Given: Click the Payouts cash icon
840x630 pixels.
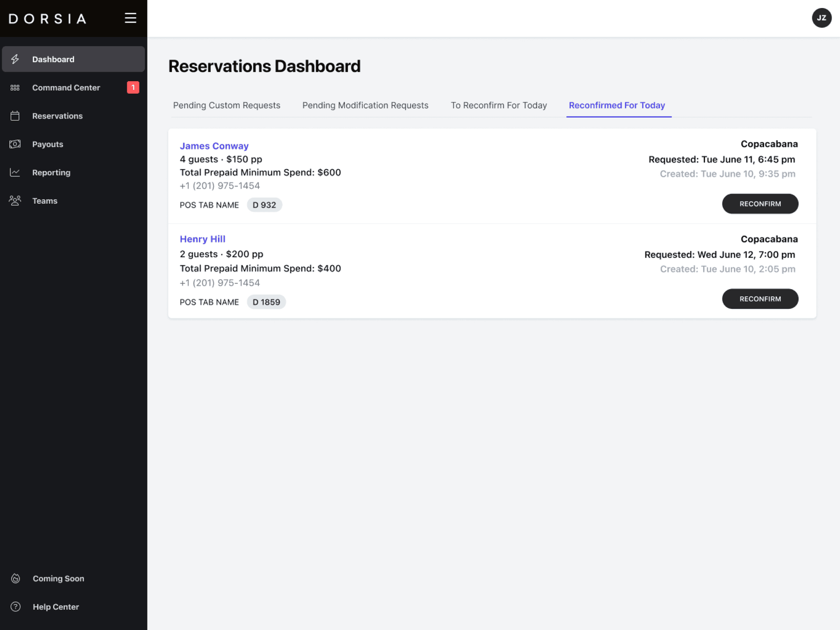Looking at the screenshot, I should pos(15,144).
